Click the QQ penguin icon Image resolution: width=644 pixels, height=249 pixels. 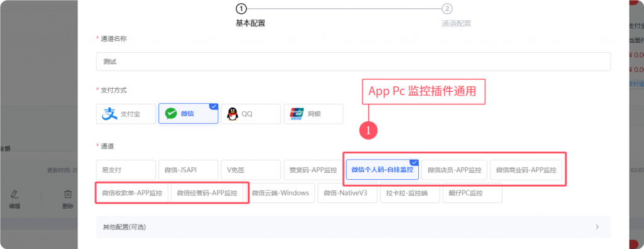click(233, 114)
